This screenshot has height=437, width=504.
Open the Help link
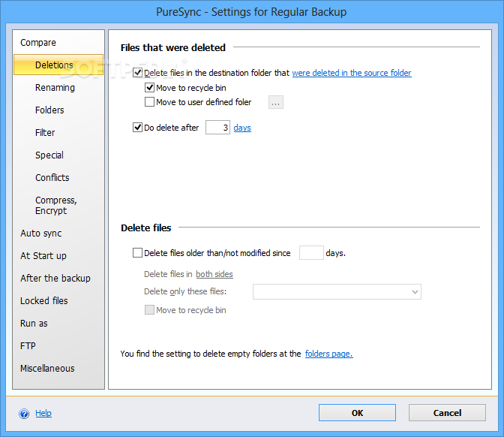[43, 413]
